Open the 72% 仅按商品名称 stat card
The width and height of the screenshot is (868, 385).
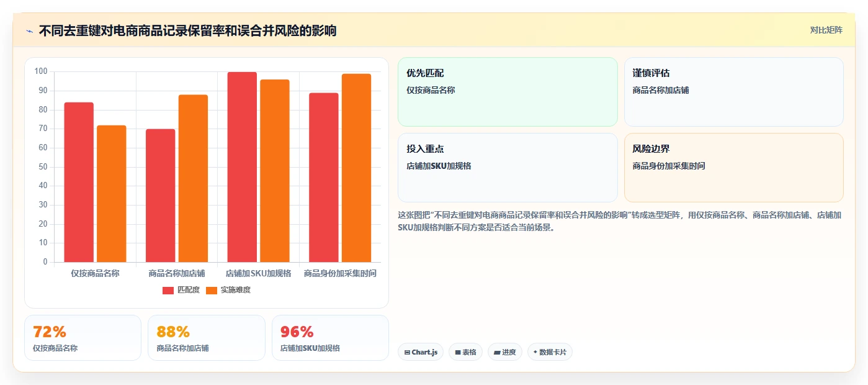click(83, 338)
